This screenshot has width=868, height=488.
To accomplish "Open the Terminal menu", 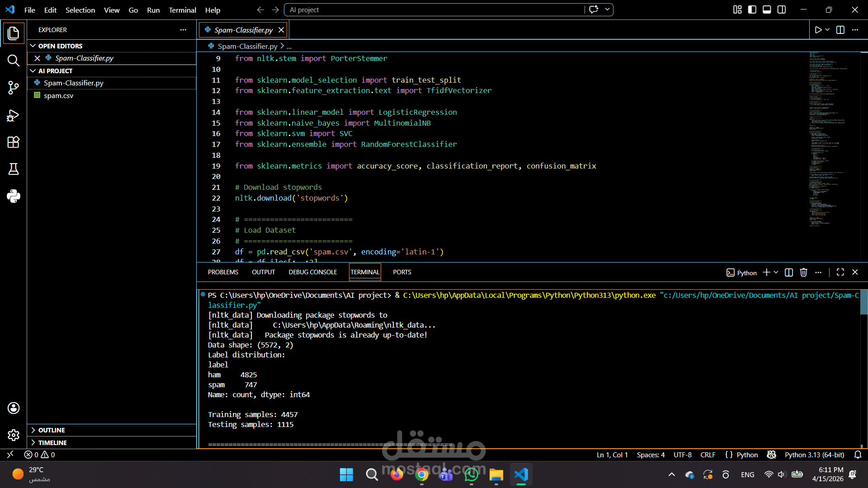I will (x=182, y=10).
